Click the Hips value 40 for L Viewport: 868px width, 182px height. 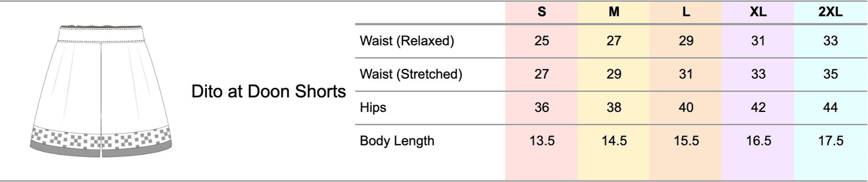click(x=686, y=108)
